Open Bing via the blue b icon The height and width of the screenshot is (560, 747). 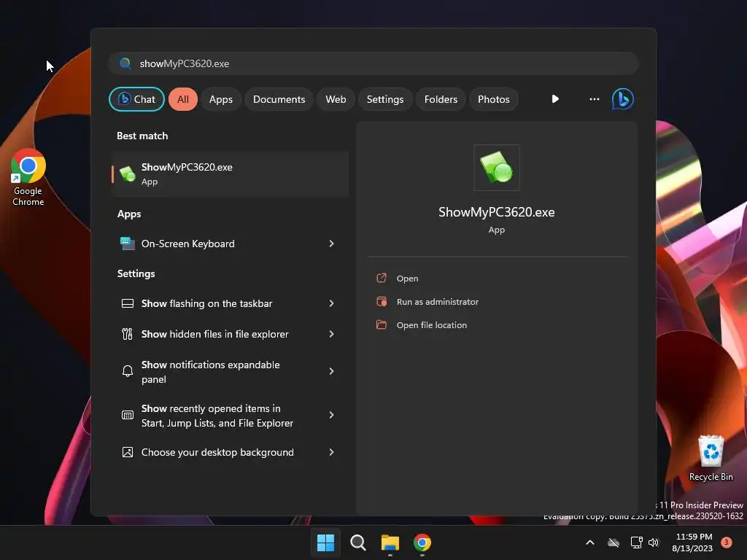pyautogui.click(x=623, y=99)
